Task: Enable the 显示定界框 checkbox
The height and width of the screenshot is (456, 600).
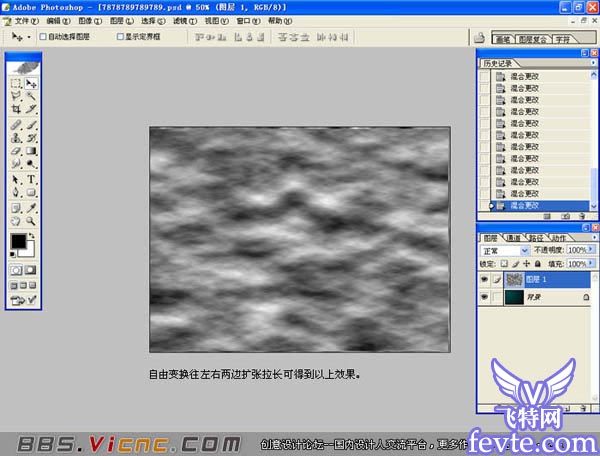Action: coord(121,36)
